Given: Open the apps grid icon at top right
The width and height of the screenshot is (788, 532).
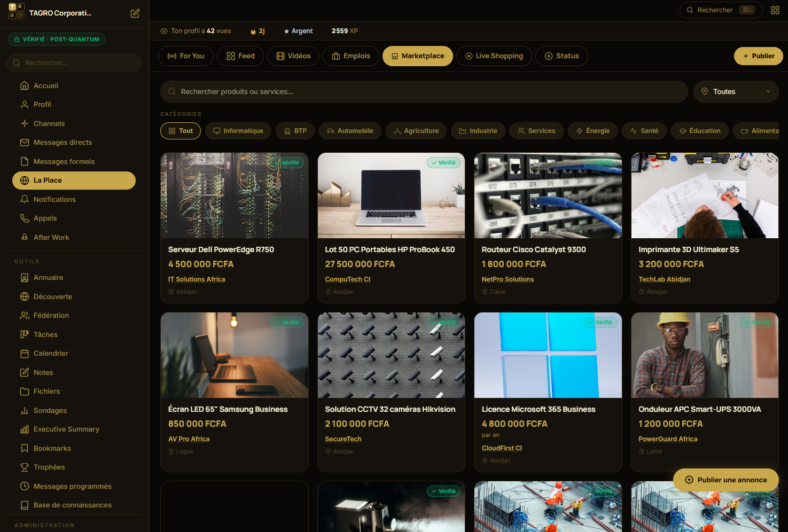Looking at the screenshot, I should coord(775,10).
